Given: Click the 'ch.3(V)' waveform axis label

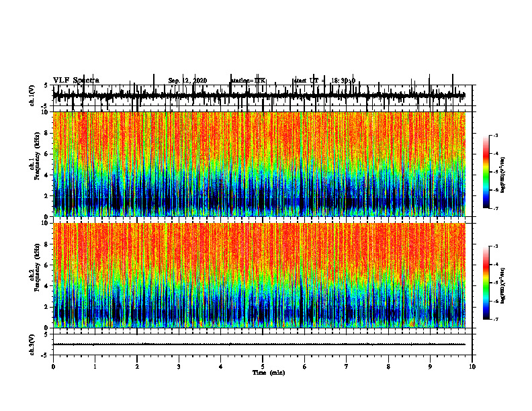Looking at the screenshot, I should coord(32,345).
